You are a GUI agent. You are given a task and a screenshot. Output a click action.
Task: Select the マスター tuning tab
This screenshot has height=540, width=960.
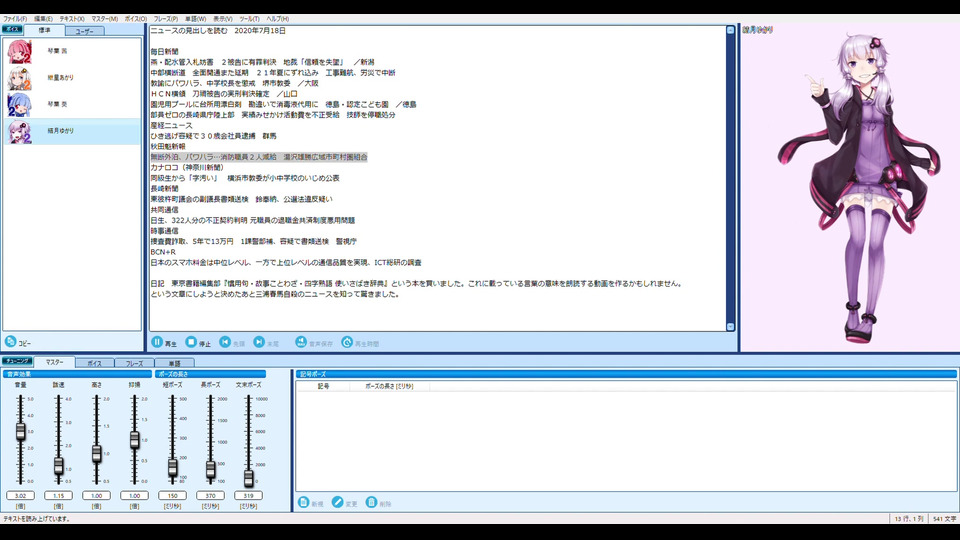[54, 362]
